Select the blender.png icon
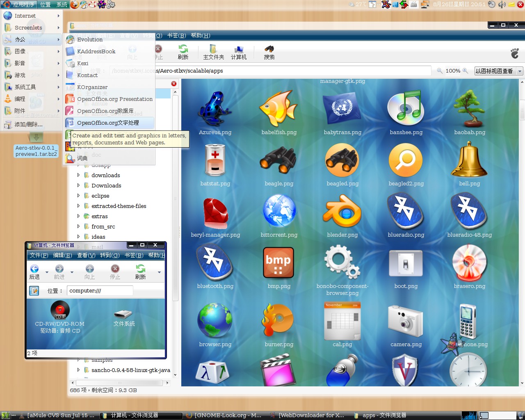 click(342, 212)
